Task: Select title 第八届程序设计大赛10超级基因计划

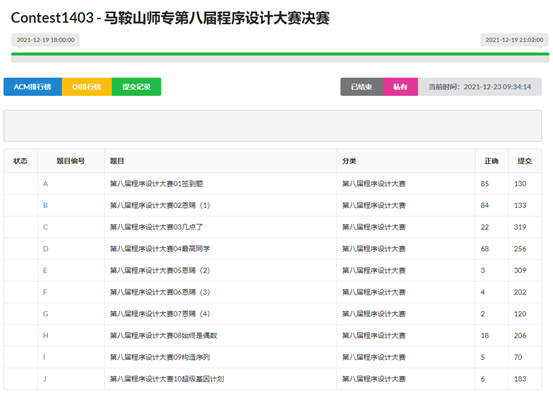Action: [167, 379]
